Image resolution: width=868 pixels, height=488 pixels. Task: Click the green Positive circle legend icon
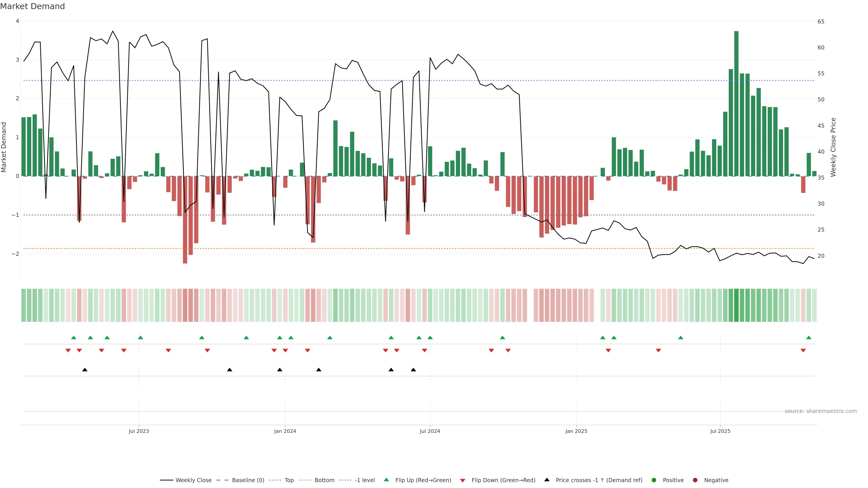[654, 480]
